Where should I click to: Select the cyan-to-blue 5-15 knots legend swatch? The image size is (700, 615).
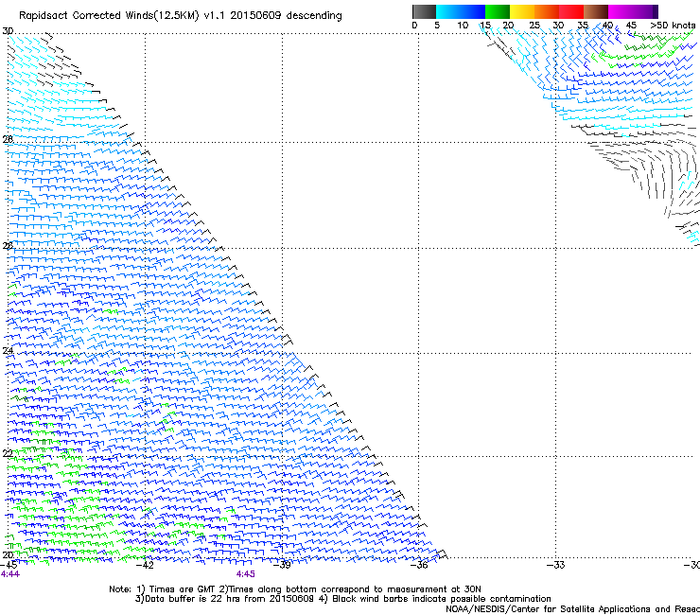pyautogui.click(x=461, y=11)
